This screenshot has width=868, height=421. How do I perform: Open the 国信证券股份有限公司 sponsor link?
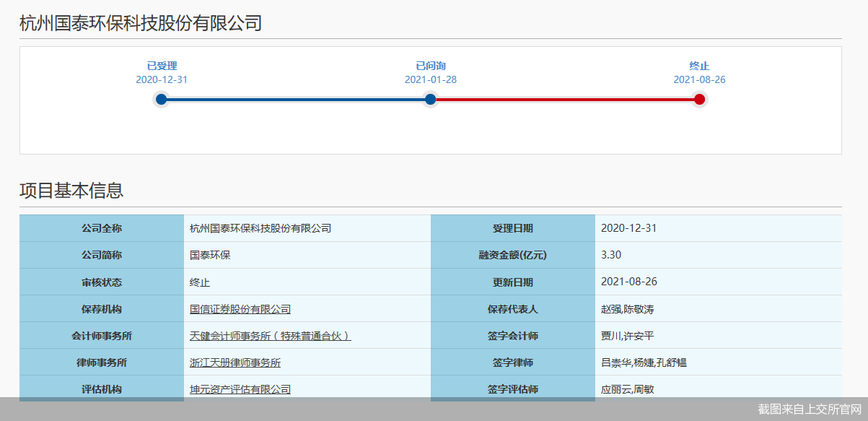click(x=240, y=309)
